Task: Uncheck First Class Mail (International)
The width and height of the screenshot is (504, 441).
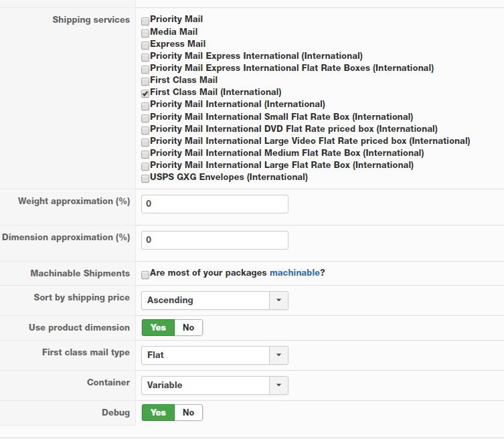Action: [x=145, y=94]
